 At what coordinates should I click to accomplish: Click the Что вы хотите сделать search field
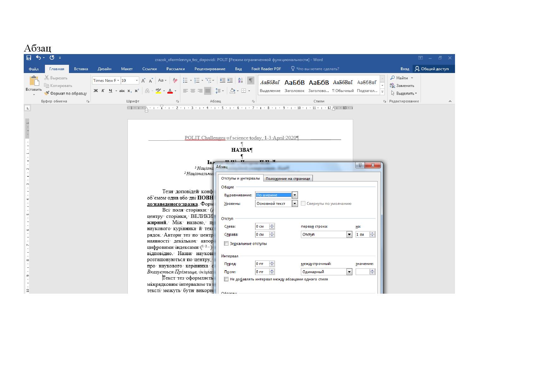(x=318, y=69)
